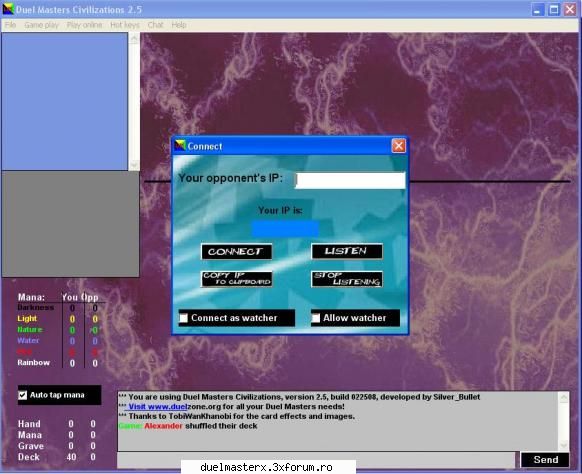
Task: Open the Hot keys menu
Action: [x=125, y=25]
